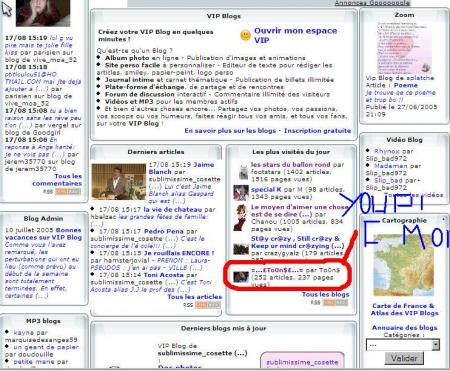Screen dimensions: 450x371
Task: Open petite marie MP3 link
Action: (34, 362)
